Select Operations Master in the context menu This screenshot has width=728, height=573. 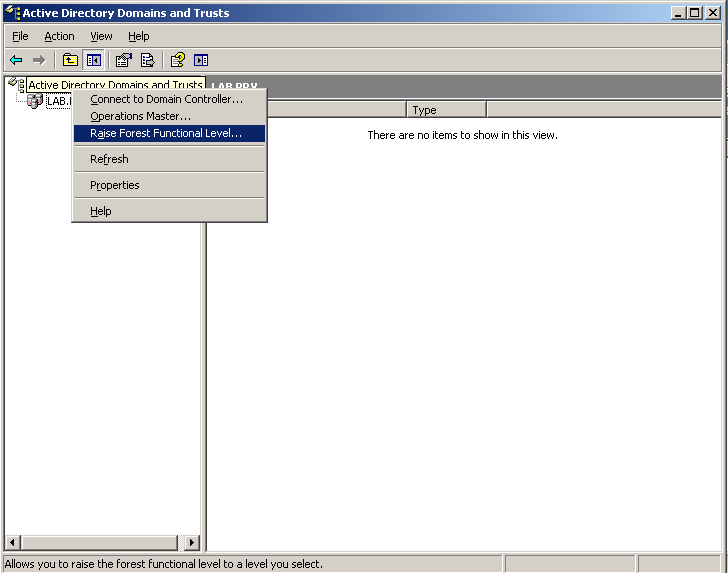(x=140, y=116)
